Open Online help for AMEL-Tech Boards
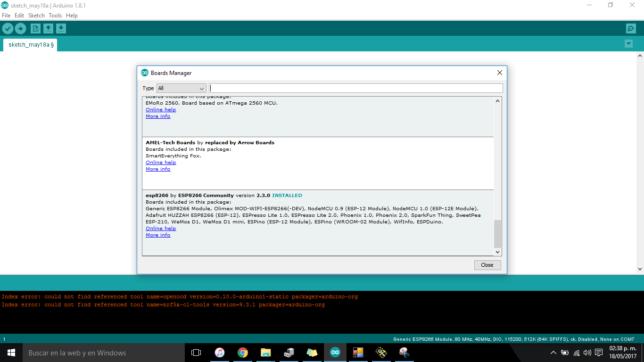644x362 pixels. (x=161, y=163)
